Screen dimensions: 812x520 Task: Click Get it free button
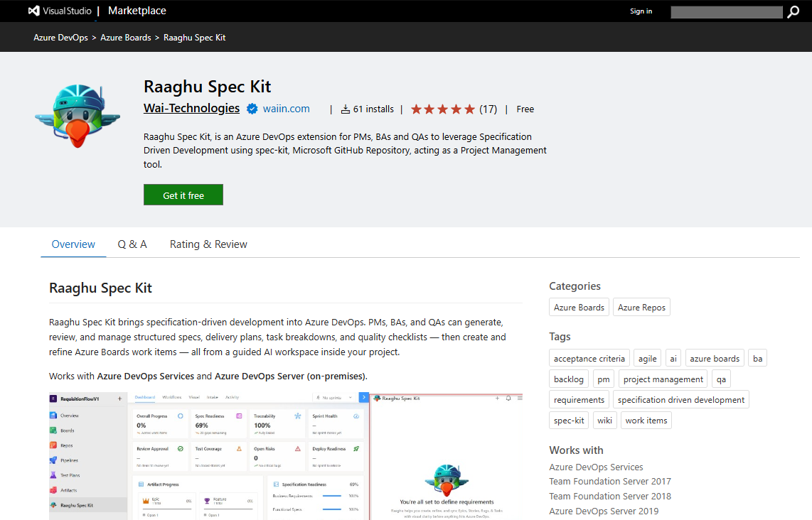183,195
